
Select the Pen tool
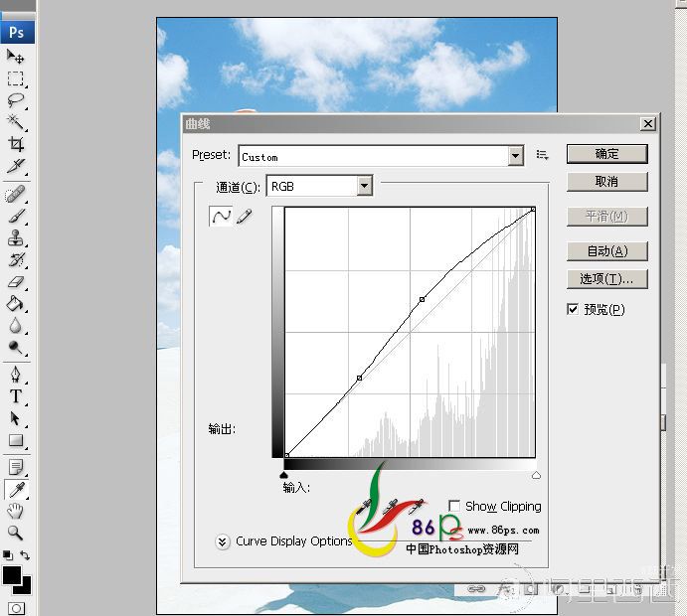tap(15, 375)
